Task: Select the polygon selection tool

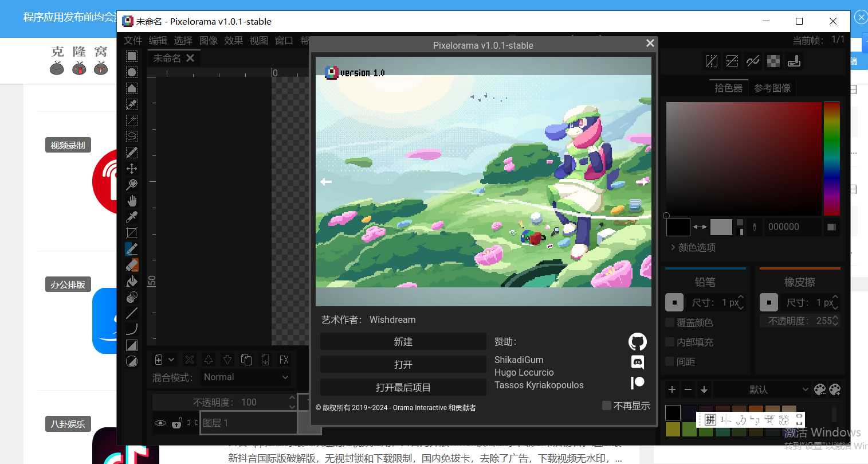Action: (132, 88)
